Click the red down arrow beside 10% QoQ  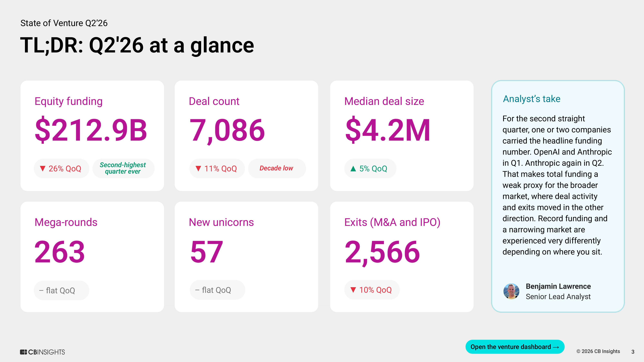(x=353, y=290)
